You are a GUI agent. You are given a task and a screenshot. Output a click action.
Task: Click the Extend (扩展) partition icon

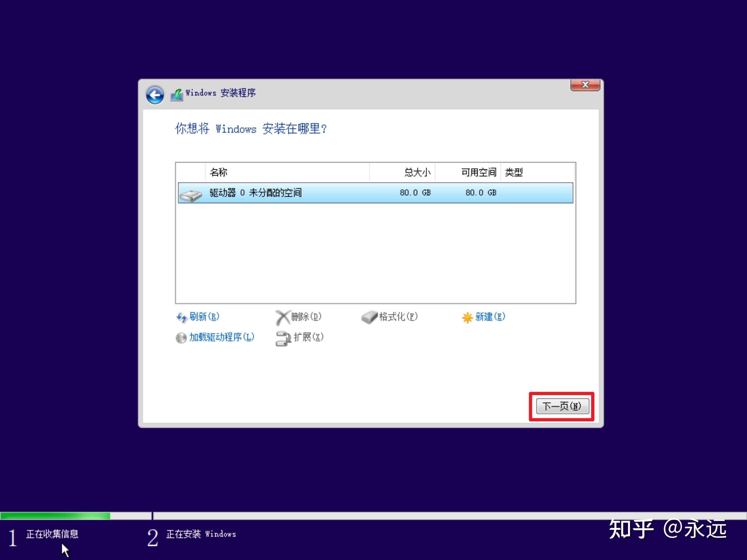coord(282,337)
